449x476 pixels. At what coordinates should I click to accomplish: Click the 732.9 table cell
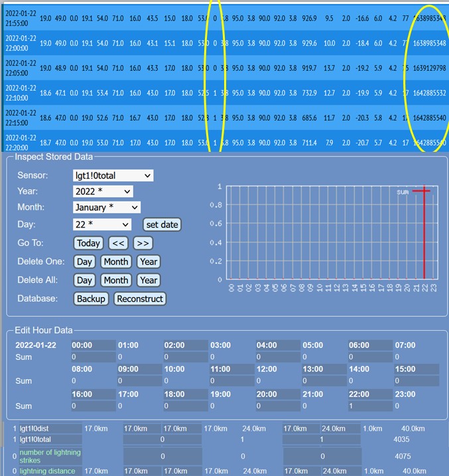309,93
